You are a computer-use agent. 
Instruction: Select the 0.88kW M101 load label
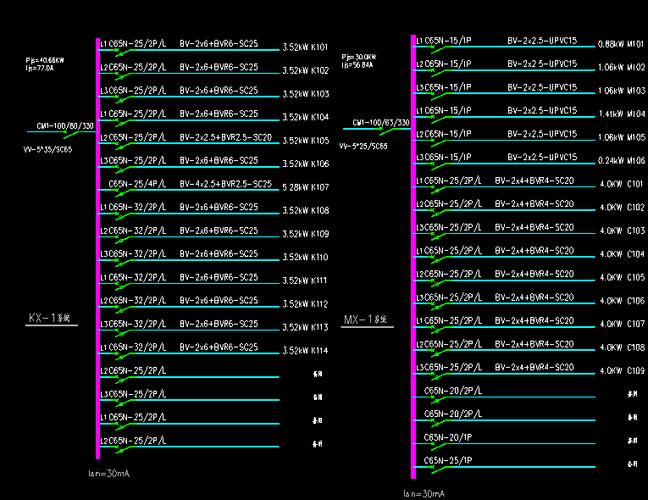621,45
